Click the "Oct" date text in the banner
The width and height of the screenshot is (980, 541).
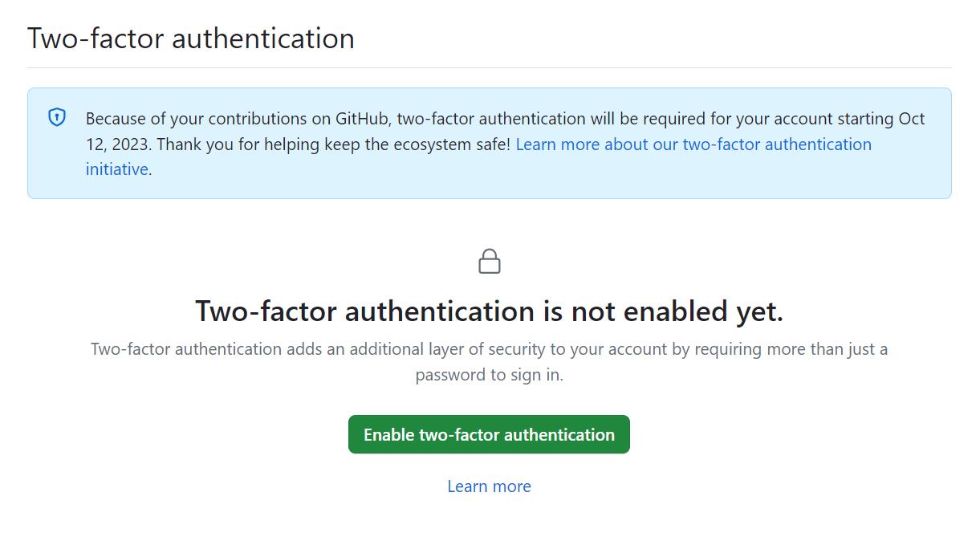[912, 119]
